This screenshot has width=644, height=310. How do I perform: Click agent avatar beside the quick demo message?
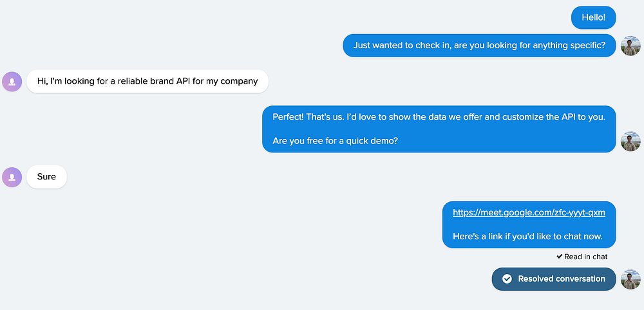(x=630, y=141)
